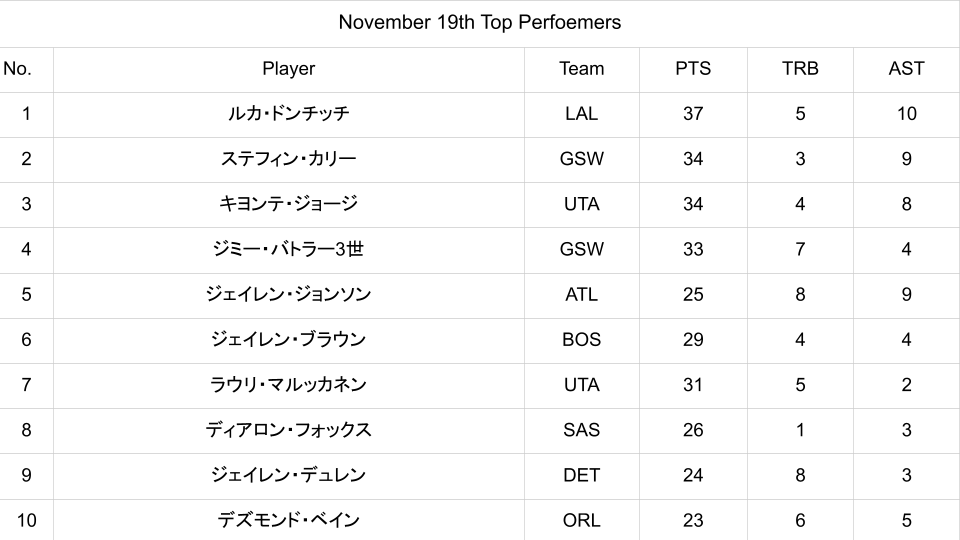The height and width of the screenshot is (540, 960).
Task: Select the ラウリ・マルッカネン player cell
Action: click(288, 385)
